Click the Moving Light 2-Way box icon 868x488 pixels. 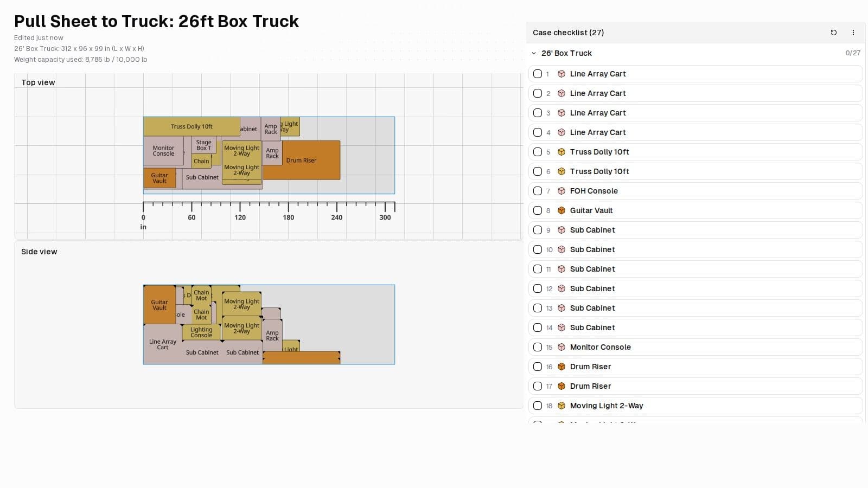(x=561, y=406)
